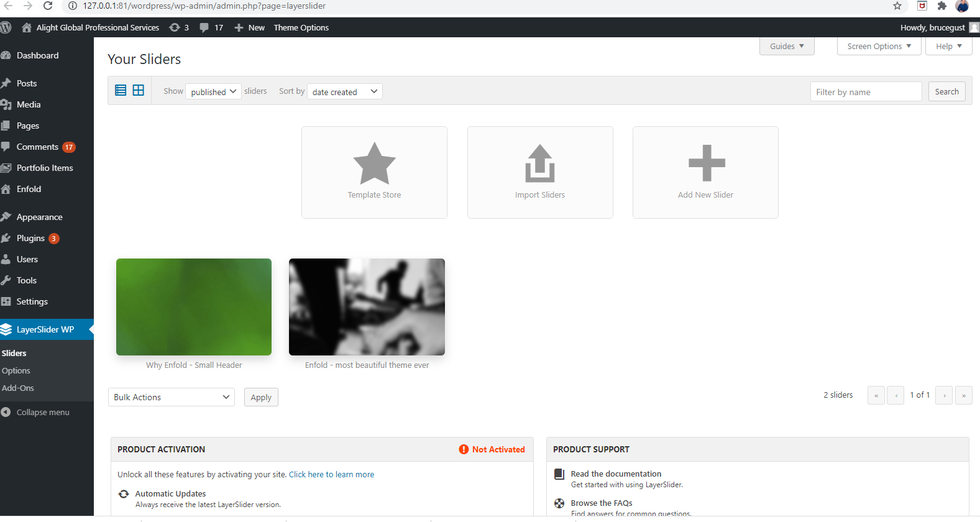Go to previous page of sliders
Image resolution: width=980 pixels, height=522 pixels.
click(895, 395)
